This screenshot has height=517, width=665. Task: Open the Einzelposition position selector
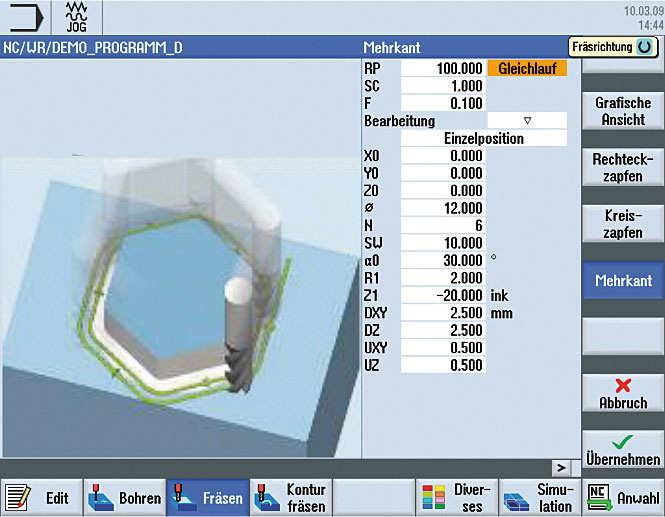pos(483,138)
